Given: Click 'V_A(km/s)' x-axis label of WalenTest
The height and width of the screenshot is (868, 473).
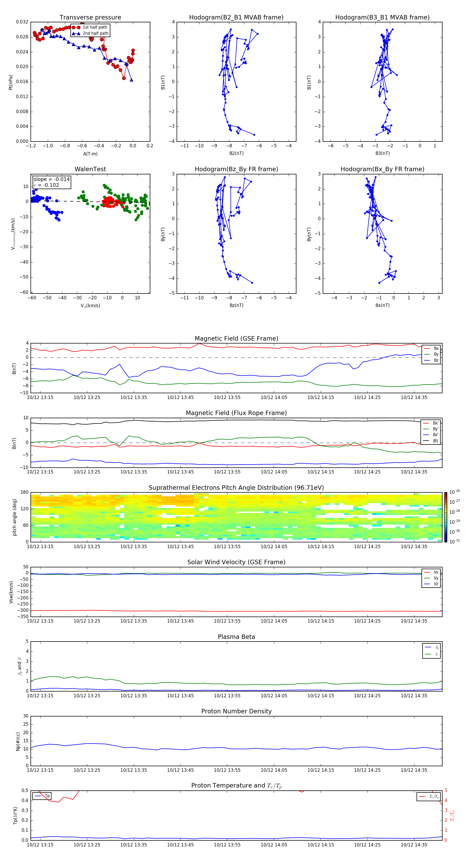Looking at the screenshot, I should pos(90,306).
